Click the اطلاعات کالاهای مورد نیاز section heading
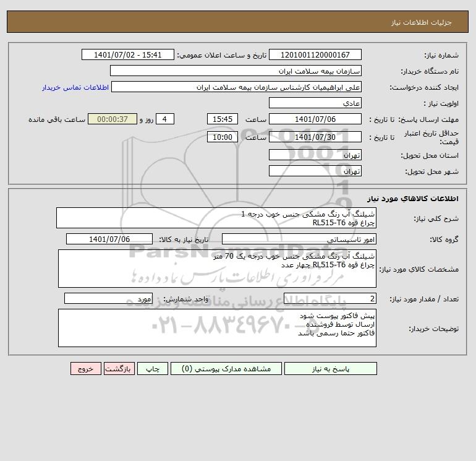 click(x=413, y=199)
